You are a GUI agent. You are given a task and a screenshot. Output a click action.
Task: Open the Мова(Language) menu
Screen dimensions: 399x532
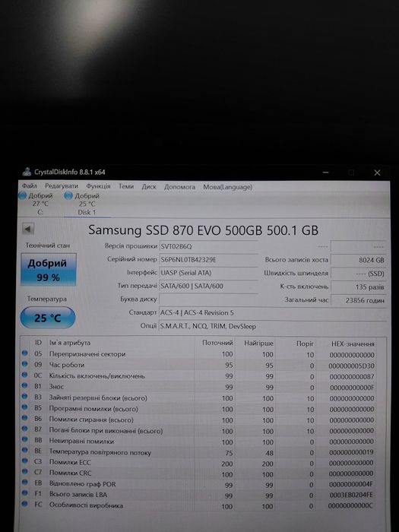pos(228,187)
